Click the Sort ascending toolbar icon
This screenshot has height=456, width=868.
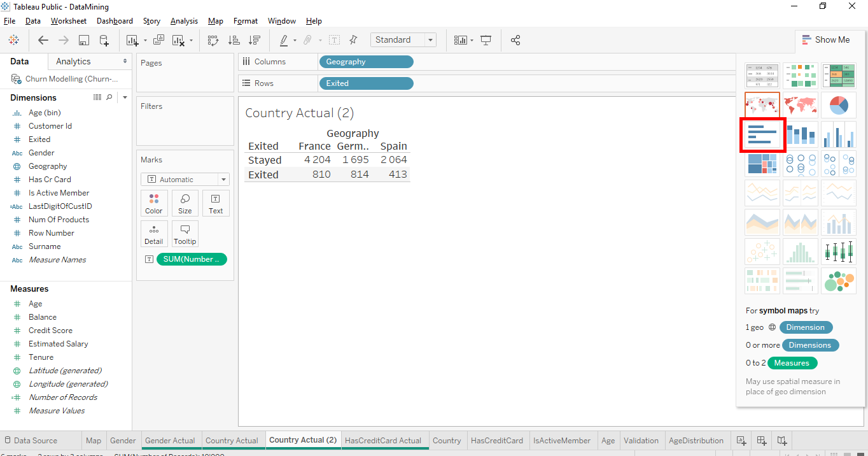pos(234,40)
